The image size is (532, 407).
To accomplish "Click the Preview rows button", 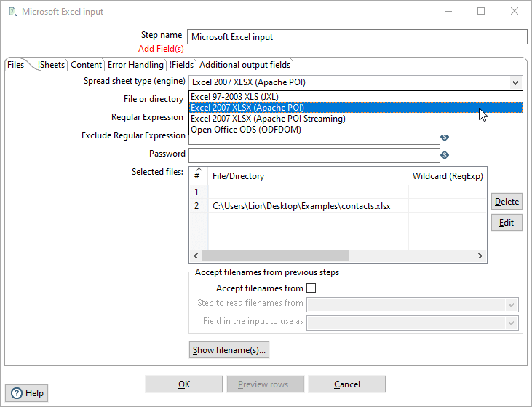I will click(266, 384).
